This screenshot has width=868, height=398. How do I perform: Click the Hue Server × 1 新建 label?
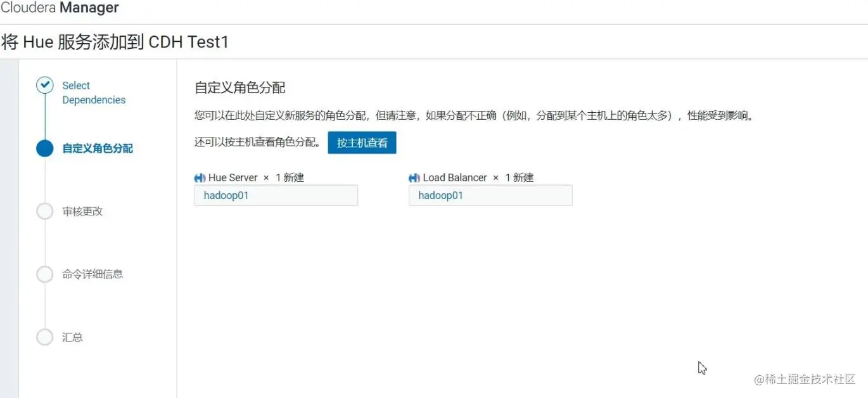click(256, 177)
